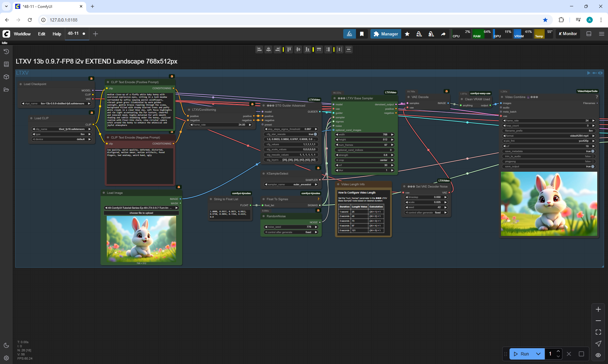
Task: Open the Workflow menu
Action: click(22, 34)
